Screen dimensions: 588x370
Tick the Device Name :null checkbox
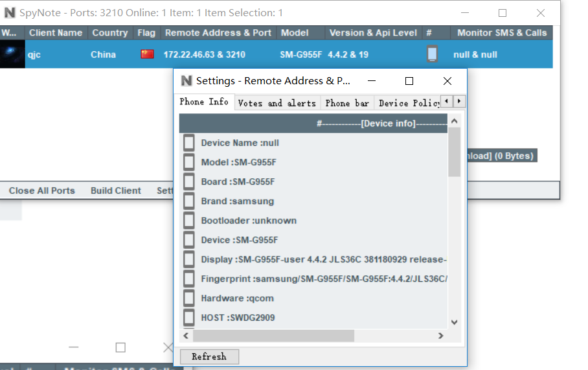pyautogui.click(x=189, y=143)
